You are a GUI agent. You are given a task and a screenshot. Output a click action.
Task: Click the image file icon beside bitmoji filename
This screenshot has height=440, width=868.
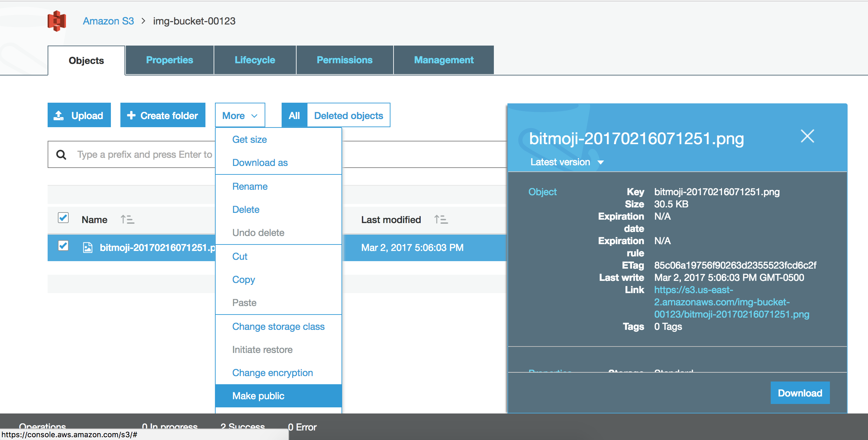pos(88,248)
